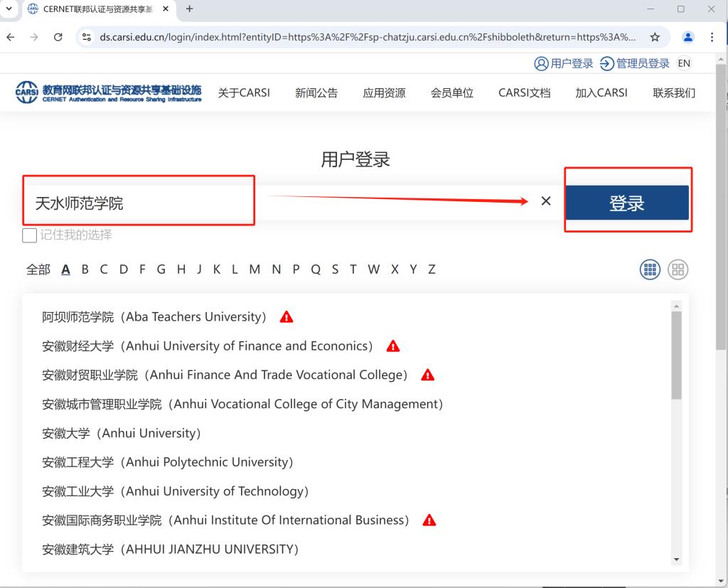Image resolution: width=728 pixels, height=588 pixels.
Task: Filter institutions by letter Z
Action: (432, 269)
